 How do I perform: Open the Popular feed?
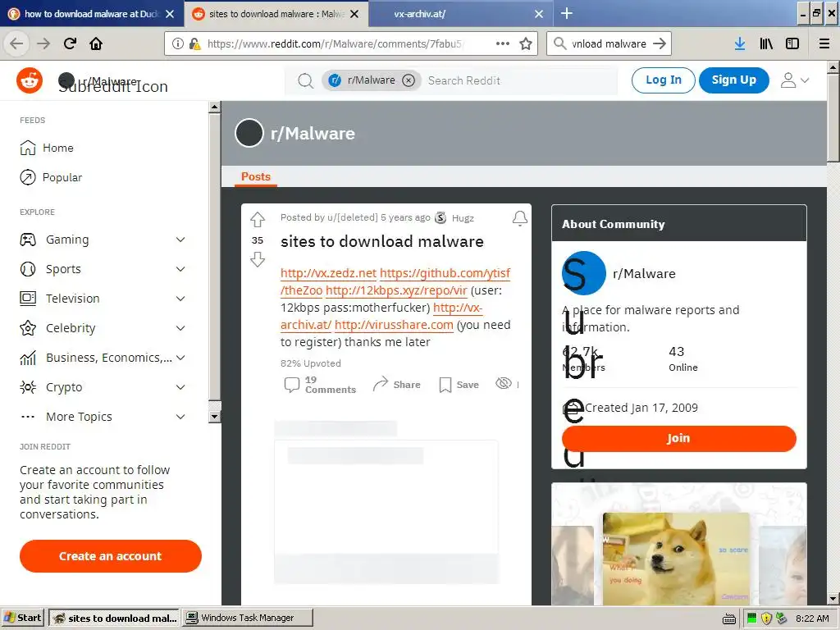point(51,177)
